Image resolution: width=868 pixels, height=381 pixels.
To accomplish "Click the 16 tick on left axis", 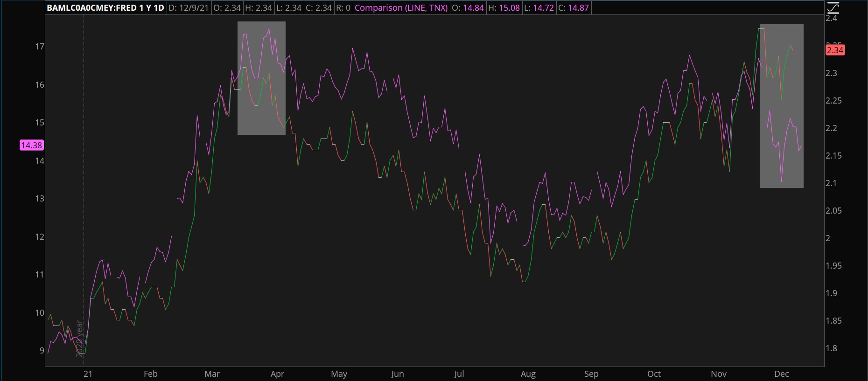I will pyautogui.click(x=40, y=84).
